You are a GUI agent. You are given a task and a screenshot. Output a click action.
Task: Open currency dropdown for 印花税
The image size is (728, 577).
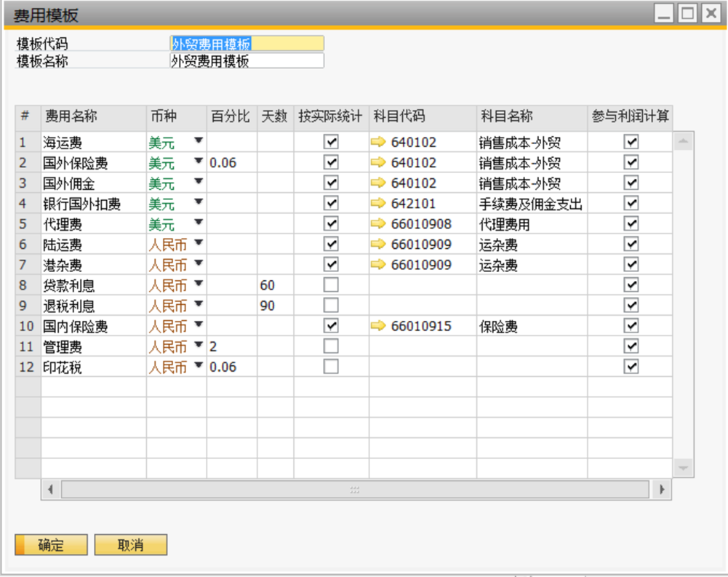[x=199, y=365]
